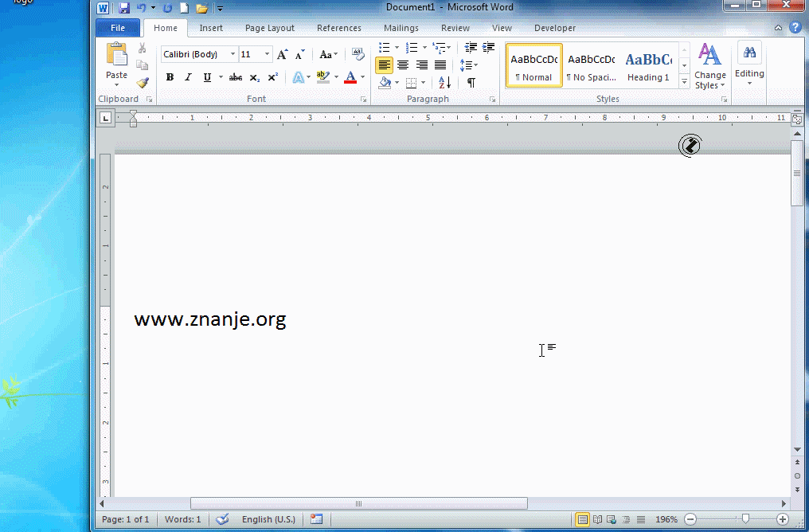Toggle Show/Hide paragraph marks
Screen dimensions: 809x532
[x=471, y=82]
